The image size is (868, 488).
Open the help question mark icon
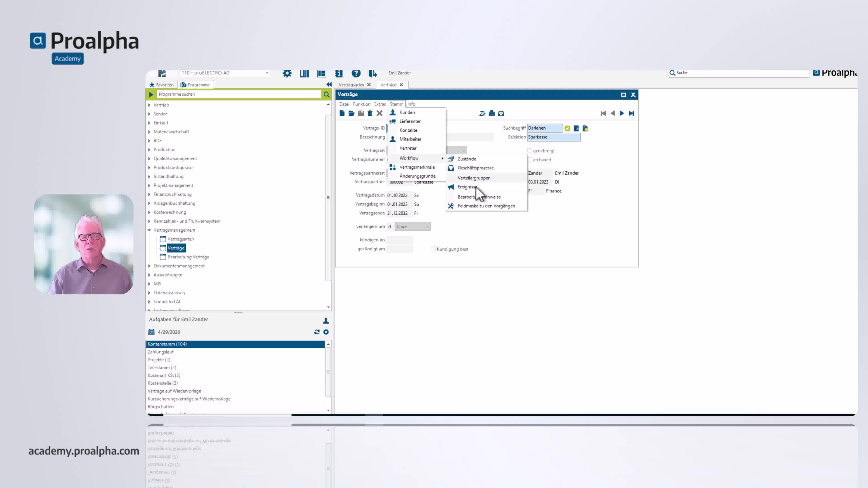pos(356,73)
